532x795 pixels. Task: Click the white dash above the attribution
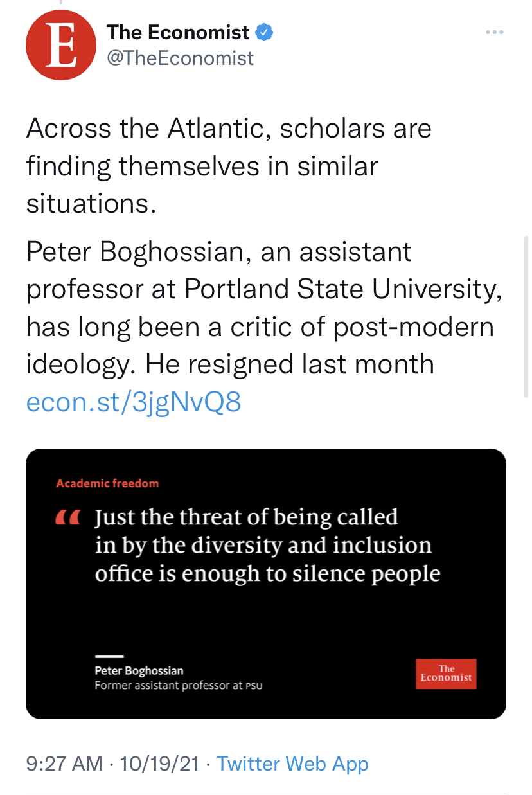(x=109, y=656)
